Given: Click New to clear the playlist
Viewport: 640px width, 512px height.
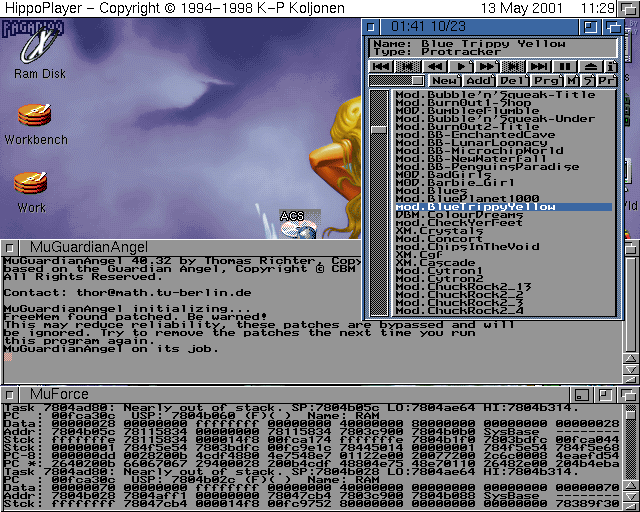Looking at the screenshot, I should pyautogui.click(x=444, y=80).
